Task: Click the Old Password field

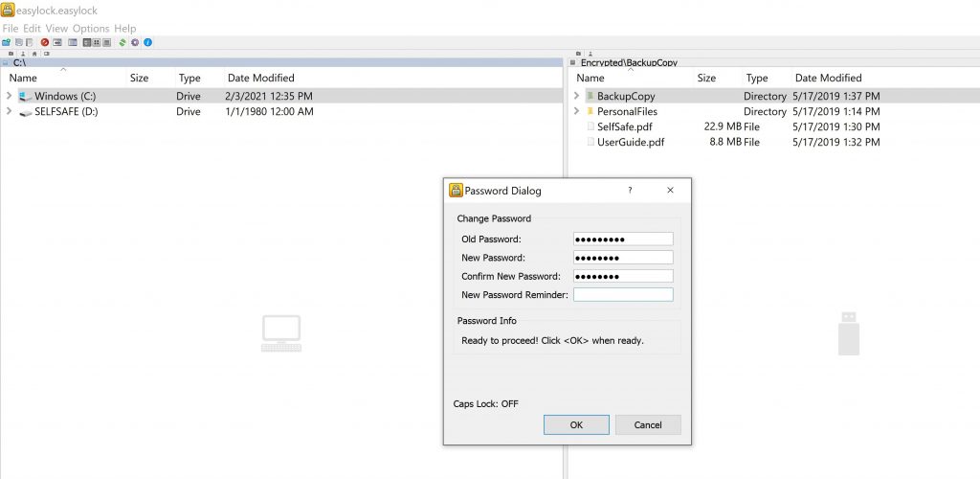Action: point(623,239)
